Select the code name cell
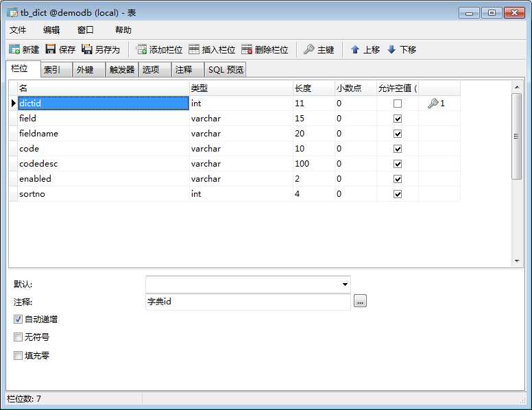Viewport: 532px width, 410px height. click(x=103, y=149)
